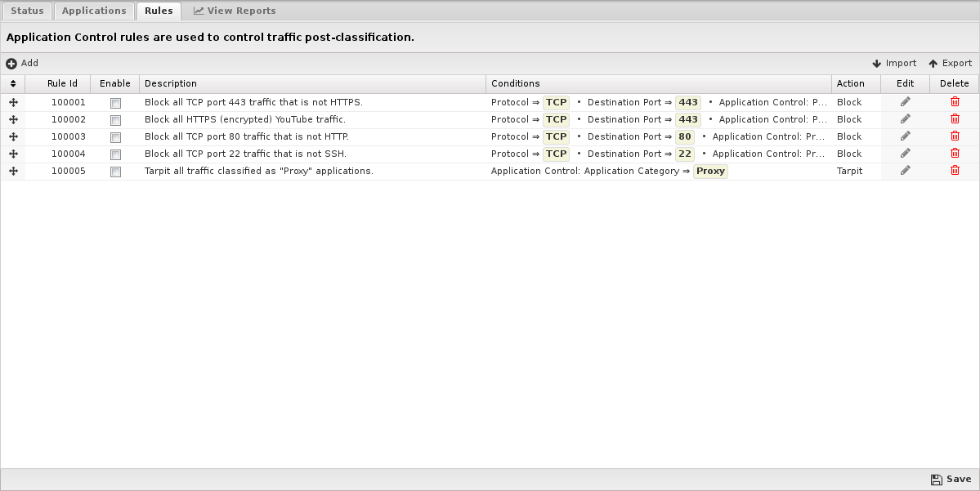Click the sort arrows column header
The width and height of the screenshot is (980, 491).
click(13, 83)
